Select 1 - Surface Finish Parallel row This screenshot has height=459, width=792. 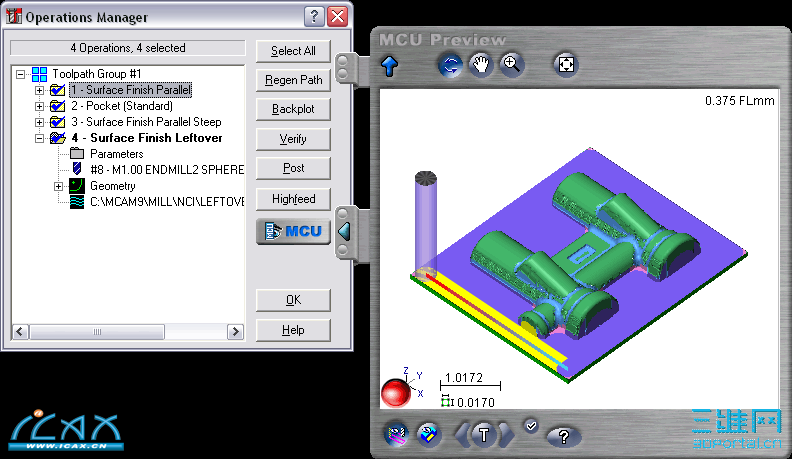(131, 90)
